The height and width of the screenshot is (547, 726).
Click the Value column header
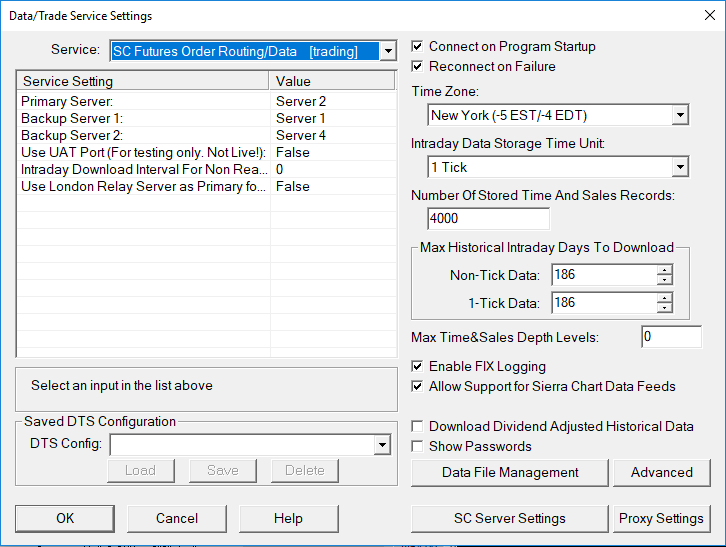tap(332, 81)
